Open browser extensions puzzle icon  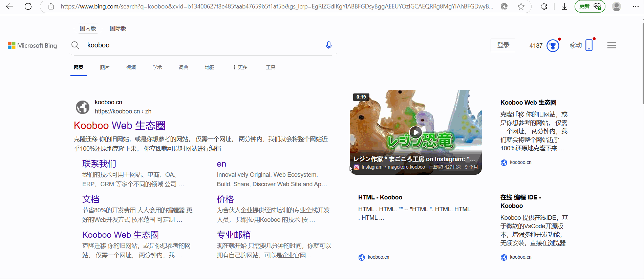click(x=544, y=6)
